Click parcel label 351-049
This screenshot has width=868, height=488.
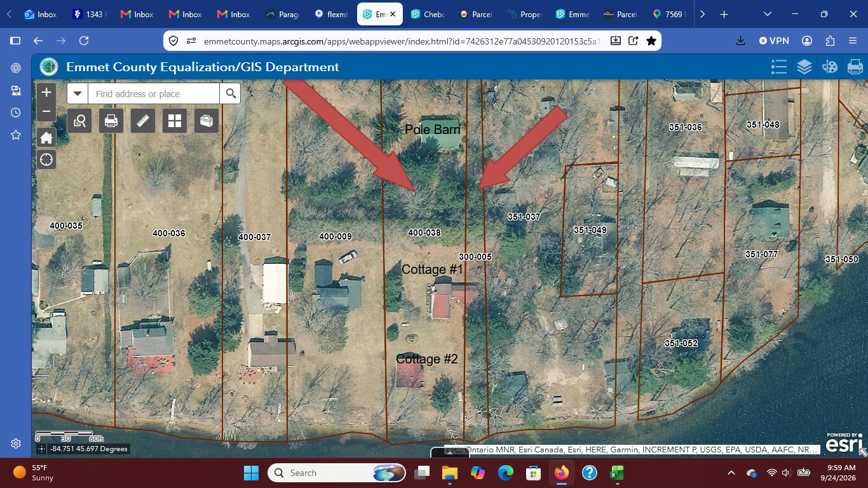click(x=590, y=230)
